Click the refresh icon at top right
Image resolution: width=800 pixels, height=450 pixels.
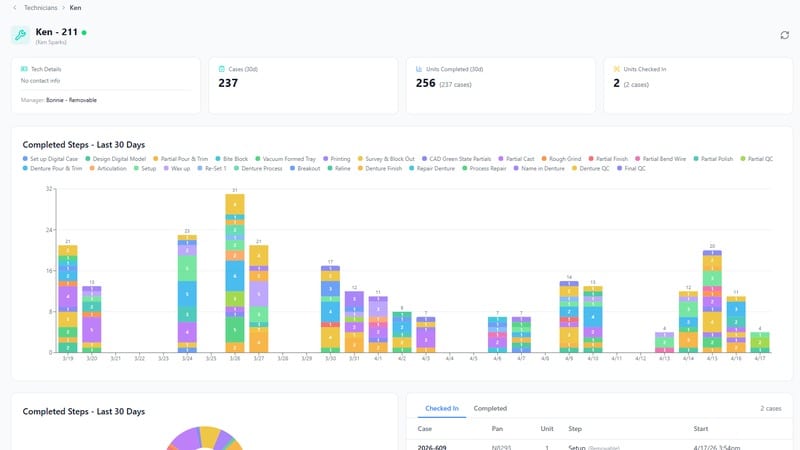[x=785, y=35]
